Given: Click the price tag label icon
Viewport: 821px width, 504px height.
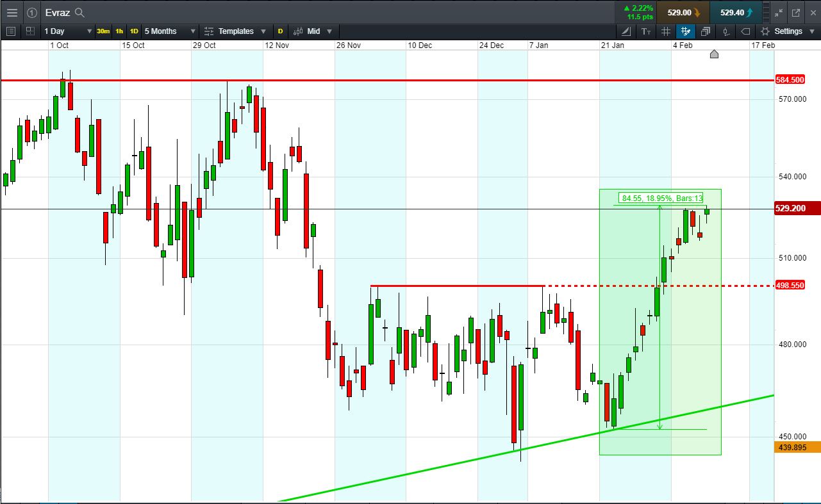Looking at the screenshot, I should 745,31.
